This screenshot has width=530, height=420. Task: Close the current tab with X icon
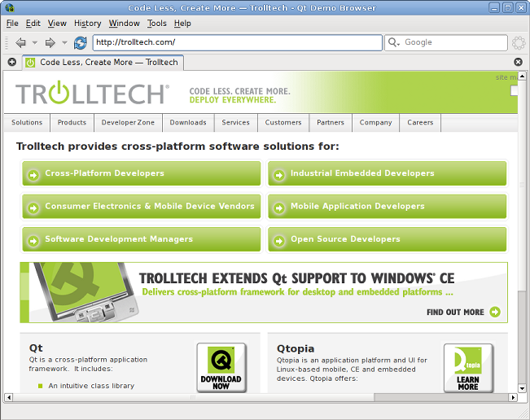pyautogui.click(x=518, y=62)
